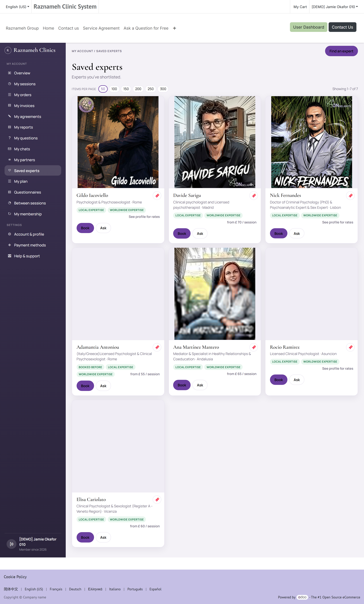The image size is (364, 604).
Task: Click the plus icon in top navigation
Action: (x=174, y=28)
